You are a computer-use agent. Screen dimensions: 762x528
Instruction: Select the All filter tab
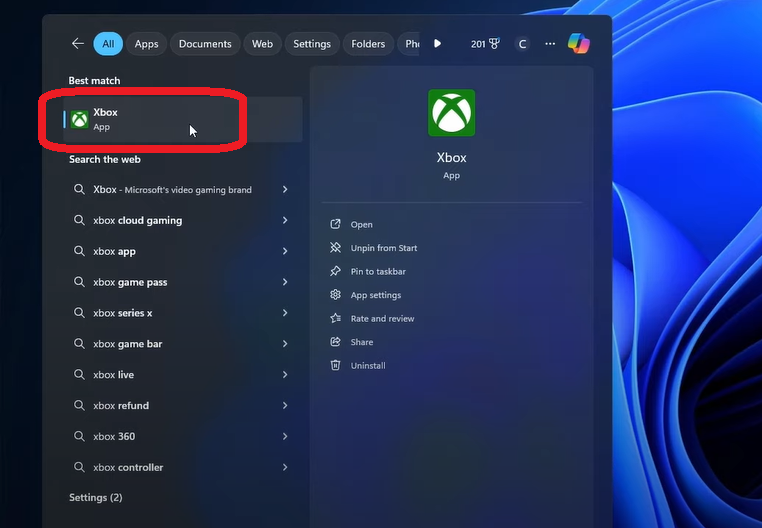(x=108, y=44)
